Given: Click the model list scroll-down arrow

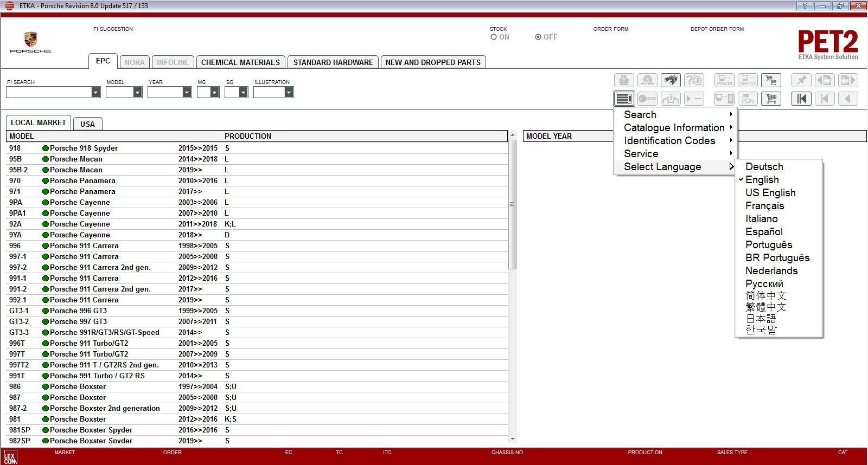Looking at the screenshot, I should coord(513,439).
